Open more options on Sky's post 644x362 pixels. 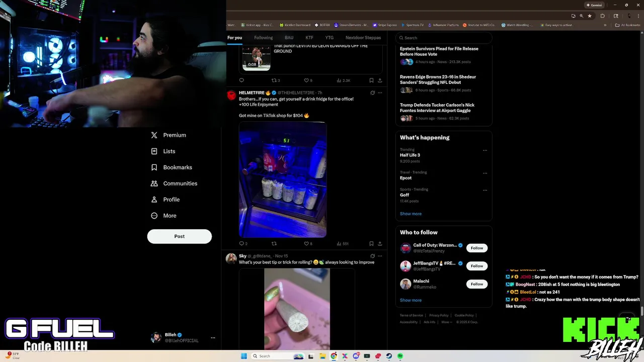(x=380, y=256)
